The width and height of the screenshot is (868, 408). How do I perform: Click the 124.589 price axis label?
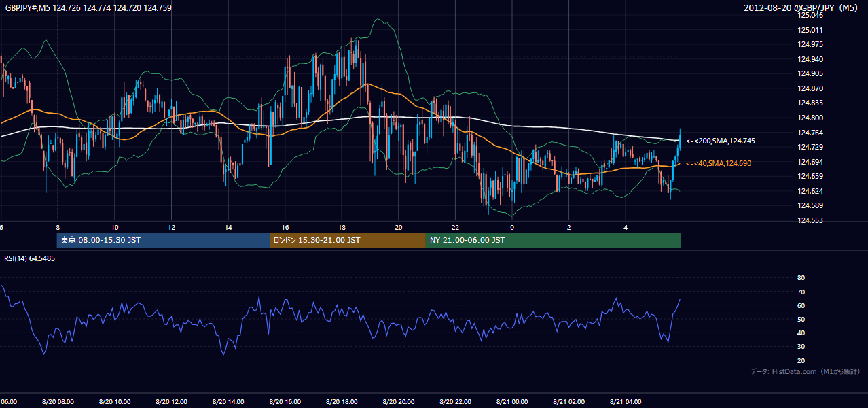pos(810,205)
